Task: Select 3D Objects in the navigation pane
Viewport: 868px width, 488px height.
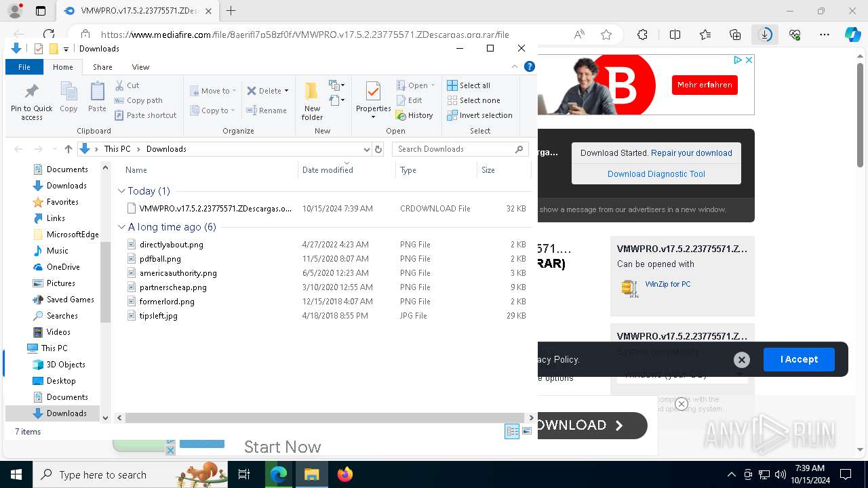Action: pos(66,365)
